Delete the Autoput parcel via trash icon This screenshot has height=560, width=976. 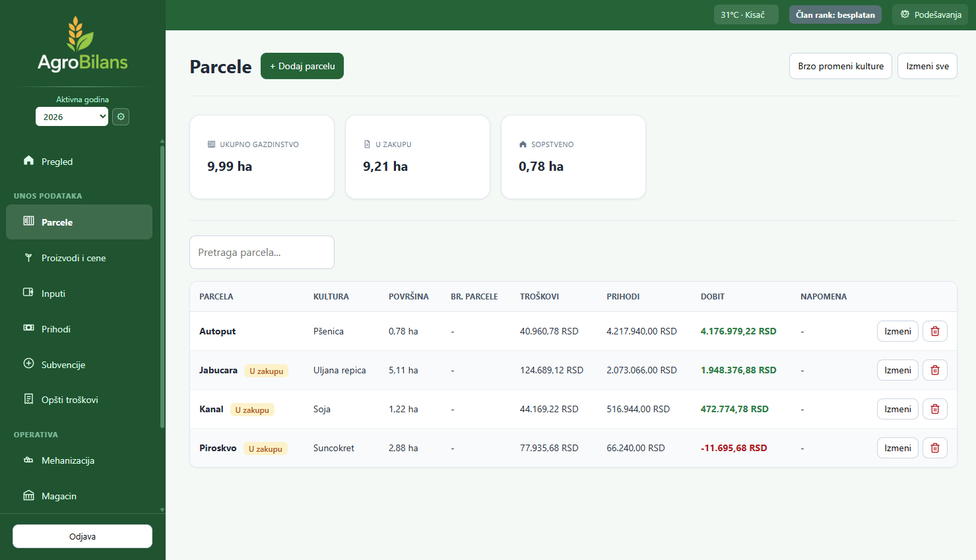935,331
